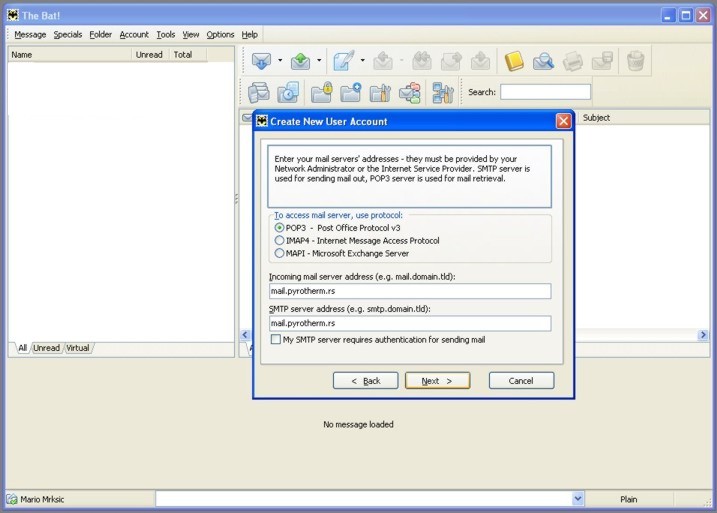This screenshot has height=513, width=717.
Task: Click the scheduler clock icon
Action: click(288, 92)
